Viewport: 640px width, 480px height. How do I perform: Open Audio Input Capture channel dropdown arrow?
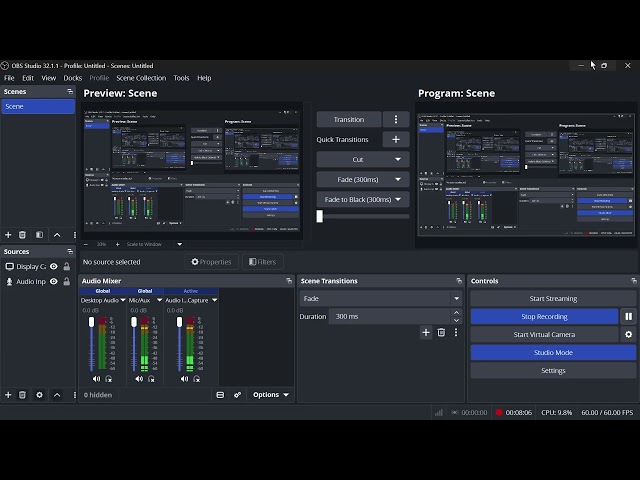tap(214, 300)
